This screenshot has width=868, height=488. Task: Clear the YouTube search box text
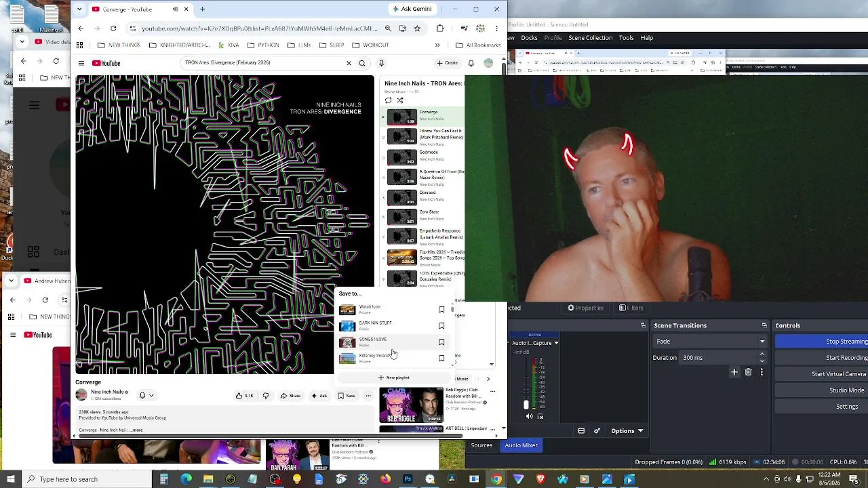click(349, 63)
